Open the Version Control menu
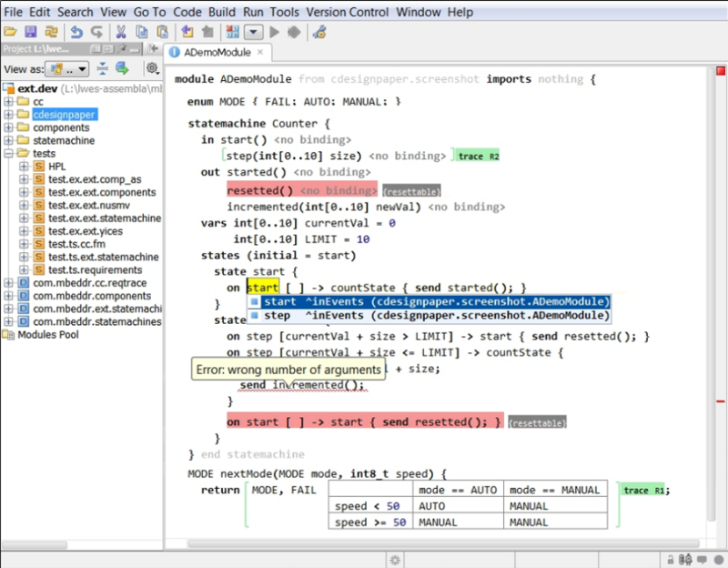This screenshot has width=728, height=568. coord(350,12)
